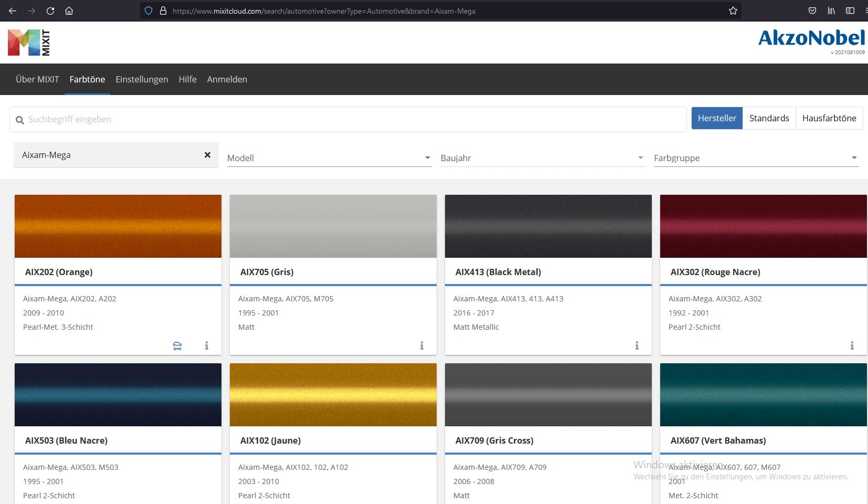The width and height of the screenshot is (868, 504).
Task: Switch to the Hausfarbtöne tab
Action: pyautogui.click(x=829, y=118)
